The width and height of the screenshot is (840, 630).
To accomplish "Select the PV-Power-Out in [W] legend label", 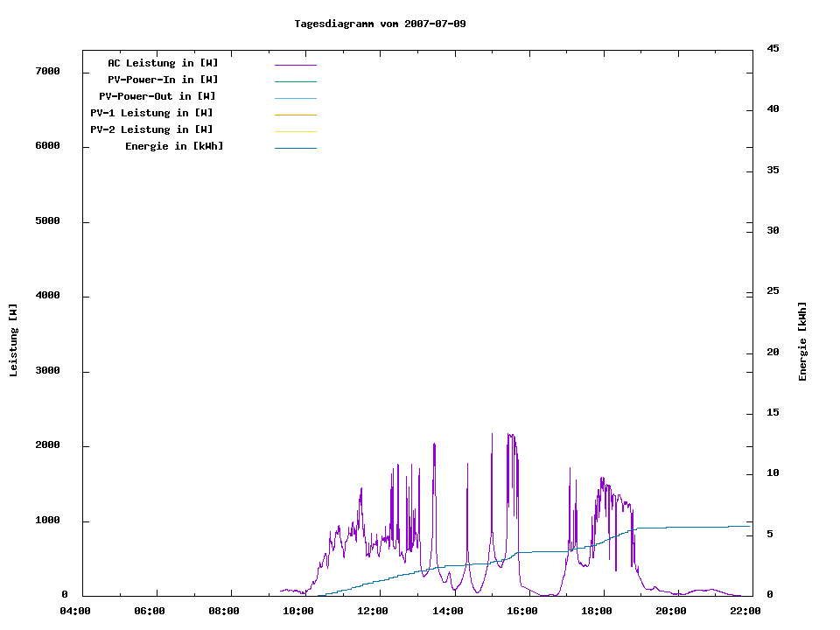I will coord(157,96).
